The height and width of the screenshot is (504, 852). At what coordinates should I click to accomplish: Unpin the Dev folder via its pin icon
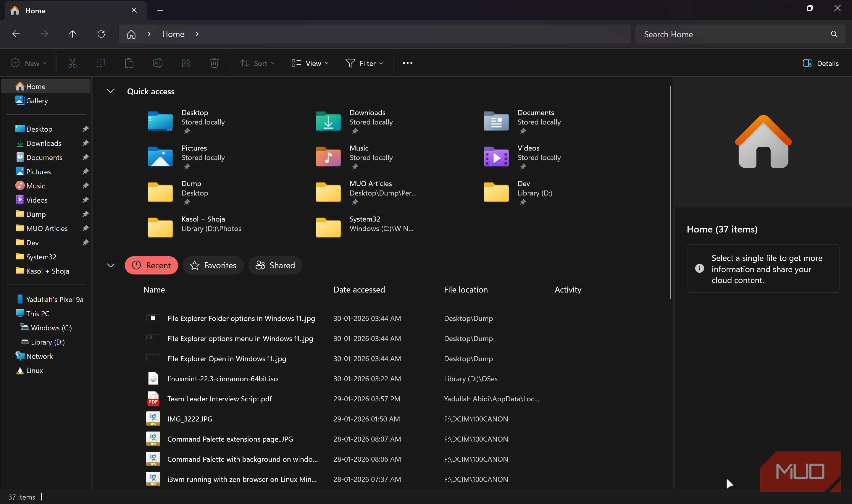(85, 243)
